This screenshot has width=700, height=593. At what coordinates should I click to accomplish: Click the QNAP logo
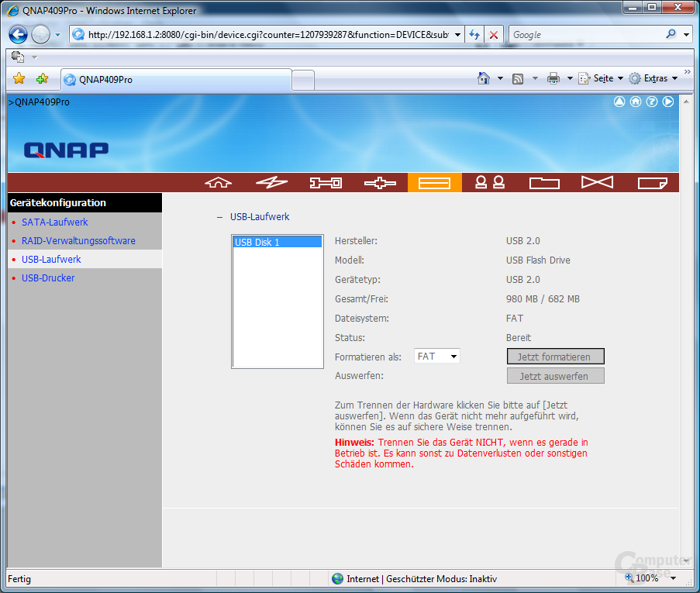pyautogui.click(x=66, y=150)
